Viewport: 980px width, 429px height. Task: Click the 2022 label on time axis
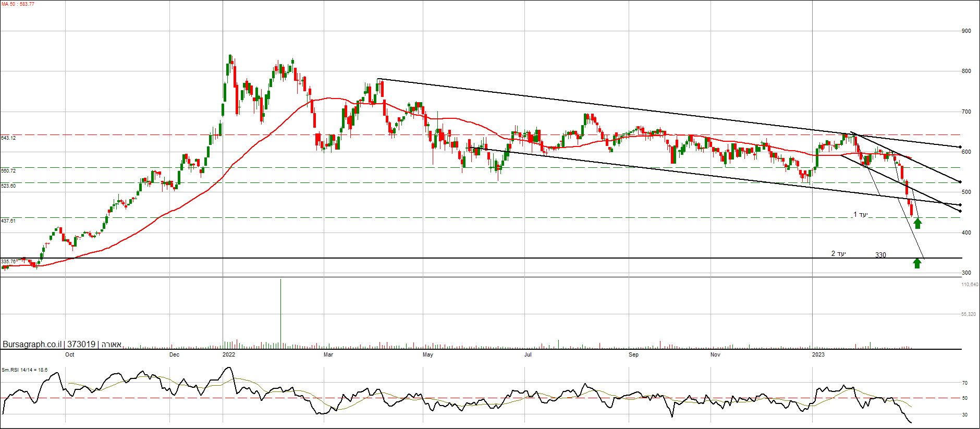(x=228, y=355)
